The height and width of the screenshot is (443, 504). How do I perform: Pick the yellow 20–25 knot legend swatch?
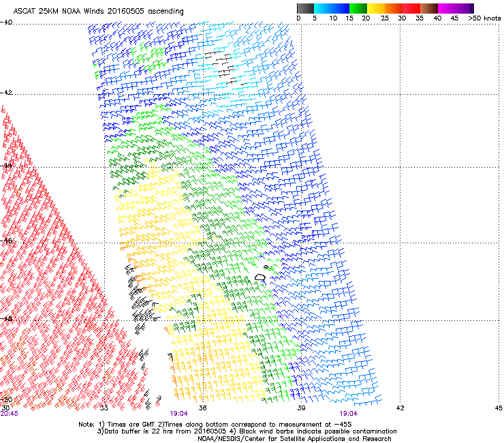(x=376, y=8)
